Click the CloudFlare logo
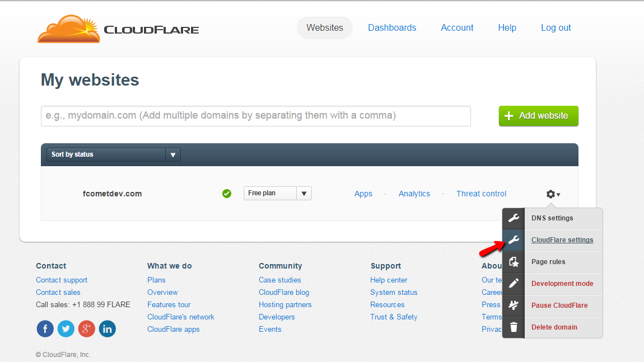 coord(118,29)
